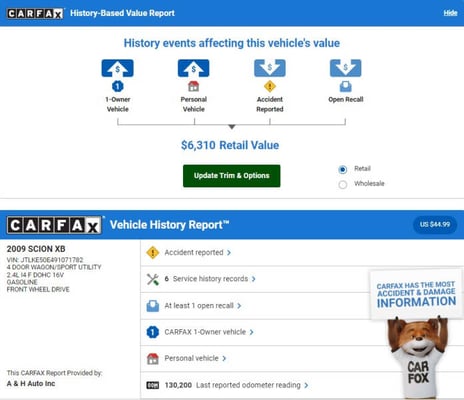Open the At least 1 open recall item

point(202,306)
